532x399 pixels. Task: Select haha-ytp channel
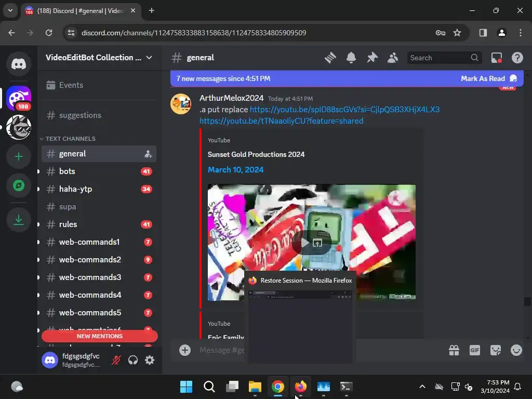pyautogui.click(x=99, y=189)
